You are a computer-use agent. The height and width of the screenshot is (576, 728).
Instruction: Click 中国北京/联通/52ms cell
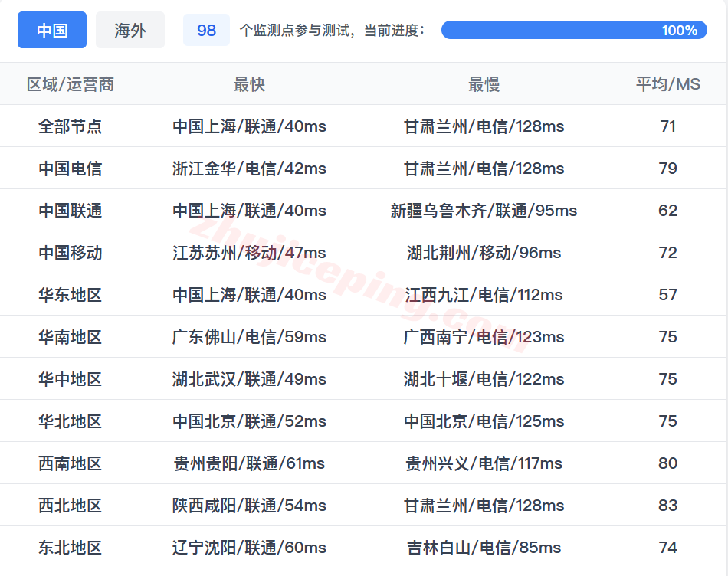tap(249, 421)
